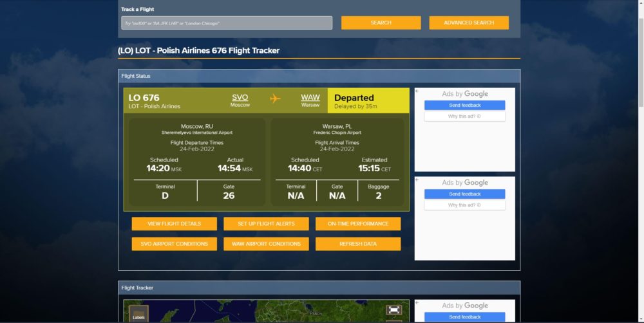Click the back arrow in the second ad
Screen dimensions: 644x323
417,180
